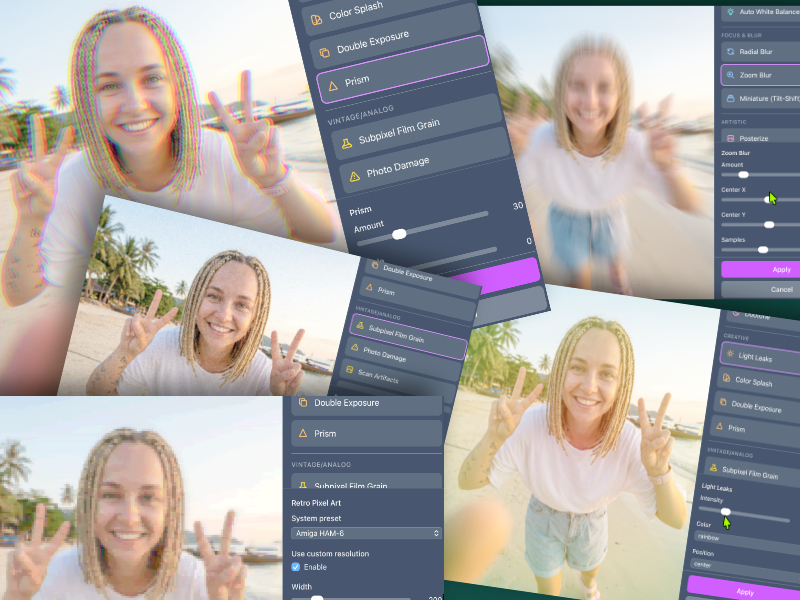Open the Color dropdown showing rainbow
This screenshot has width=800, height=600.
747,541
